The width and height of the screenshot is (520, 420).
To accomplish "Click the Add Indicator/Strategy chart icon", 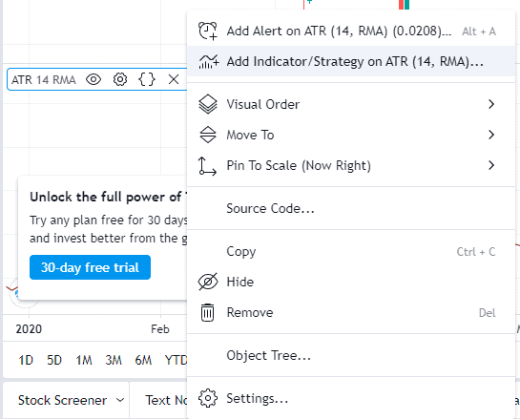I will click(x=209, y=62).
